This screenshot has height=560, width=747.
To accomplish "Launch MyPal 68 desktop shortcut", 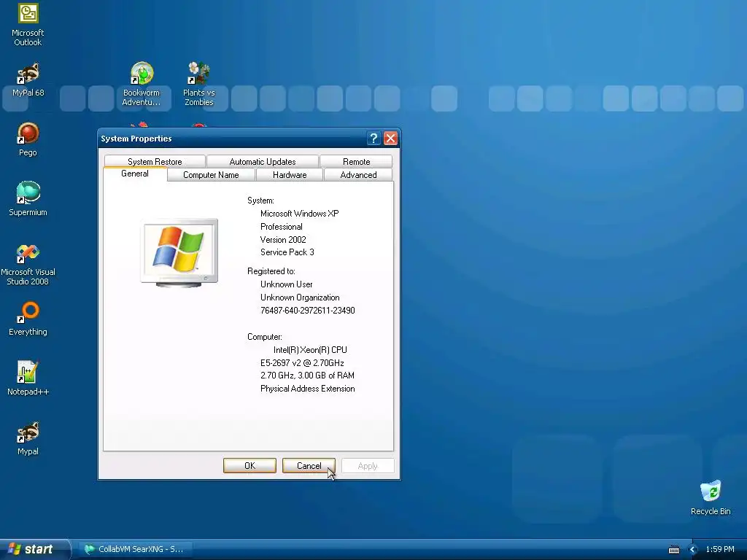I will [28, 80].
